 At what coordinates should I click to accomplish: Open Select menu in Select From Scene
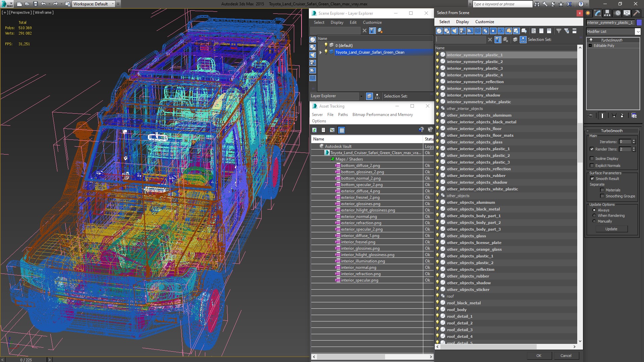coord(444,22)
